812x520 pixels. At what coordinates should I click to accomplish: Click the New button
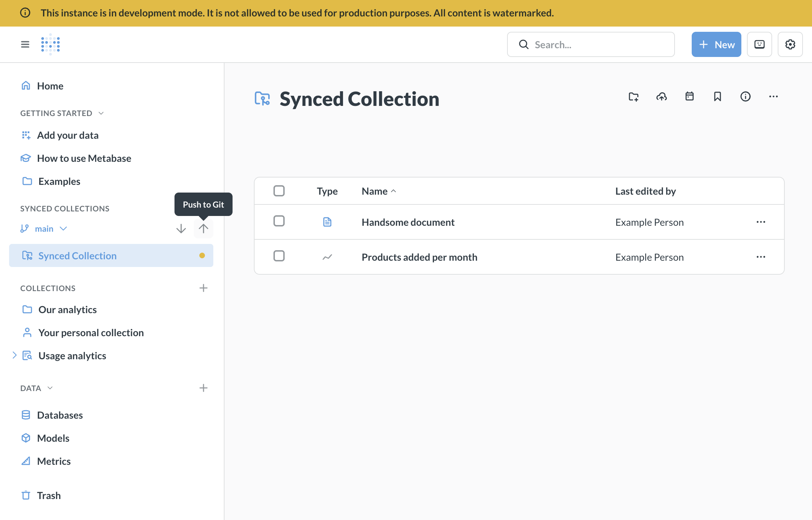pos(716,44)
